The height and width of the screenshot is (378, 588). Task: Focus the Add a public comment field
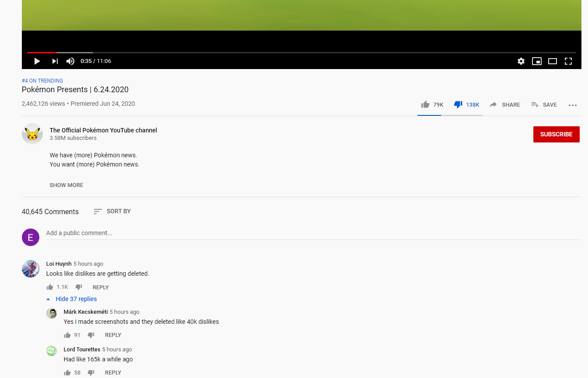click(313, 233)
